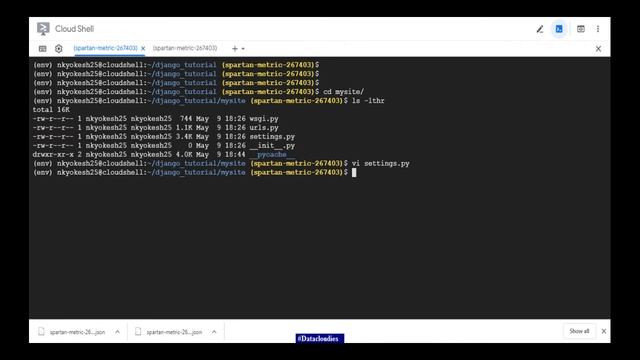Screen dimensions: 640x360
Task: Switch to the second spartan-metric-267403 tab
Action: pos(185,48)
